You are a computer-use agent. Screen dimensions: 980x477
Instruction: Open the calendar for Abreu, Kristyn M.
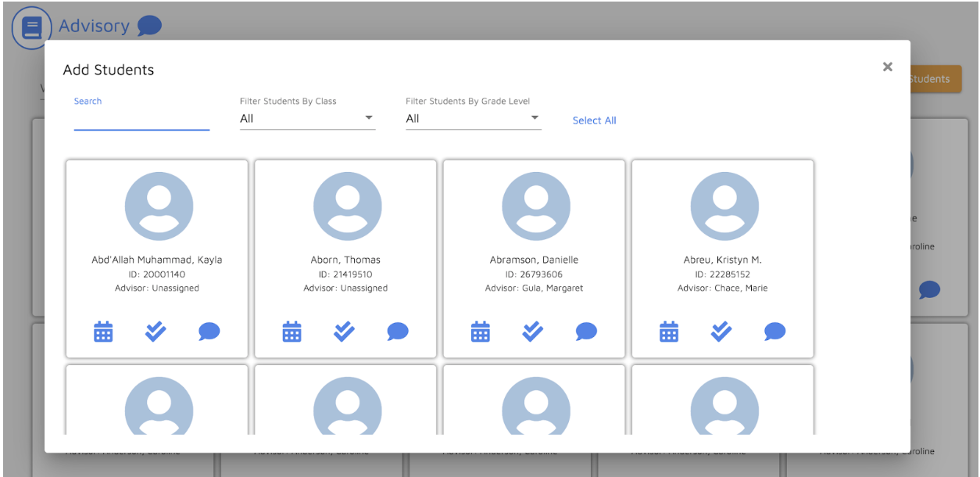(669, 332)
